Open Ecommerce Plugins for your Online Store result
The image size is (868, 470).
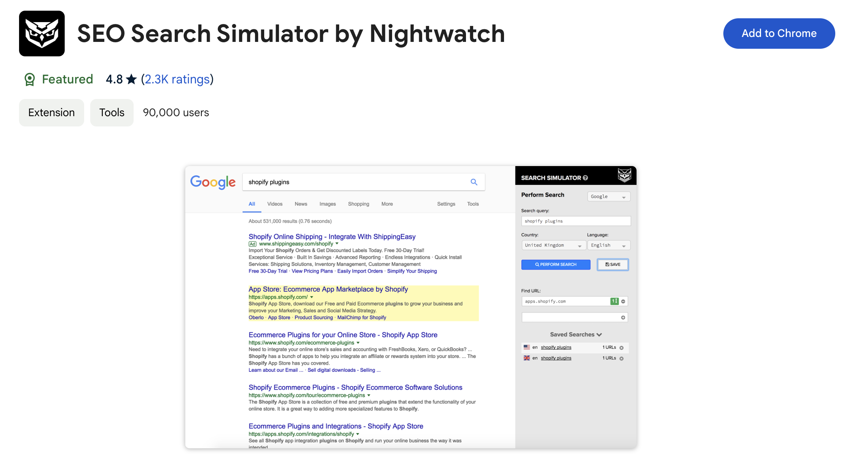(x=343, y=335)
